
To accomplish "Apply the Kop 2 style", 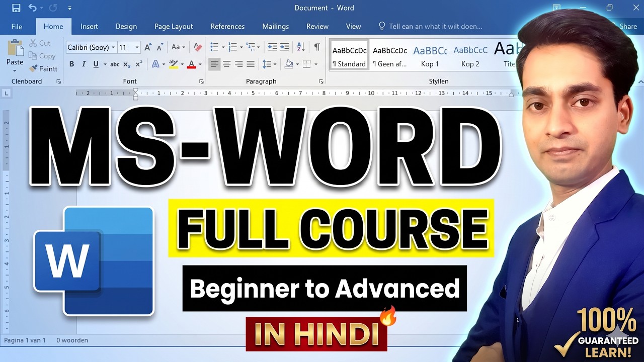I will point(470,55).
